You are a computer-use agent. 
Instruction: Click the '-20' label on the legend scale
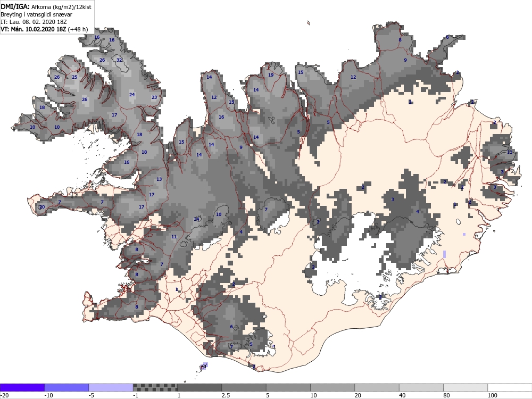point(4,395)
